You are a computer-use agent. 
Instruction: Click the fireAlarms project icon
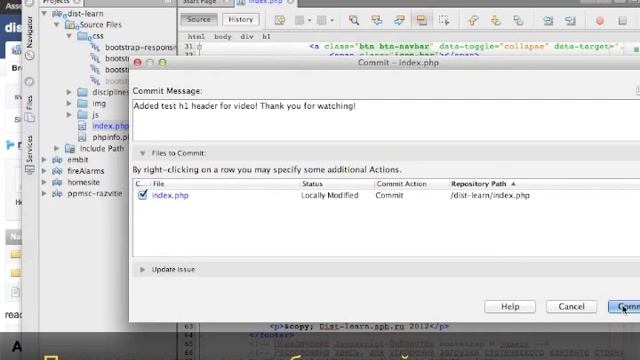click(x=57, y=171)
